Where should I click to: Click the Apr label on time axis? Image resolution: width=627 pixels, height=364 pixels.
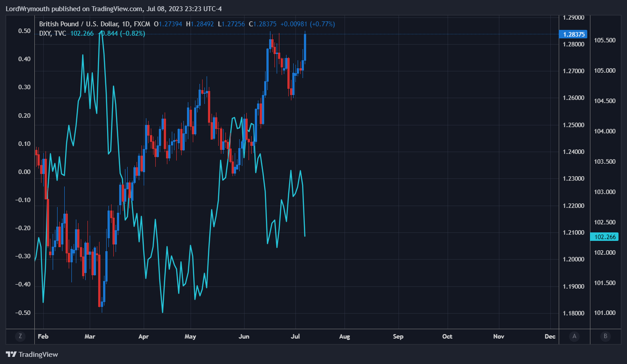pyautogui.click(x=144, y=336)
